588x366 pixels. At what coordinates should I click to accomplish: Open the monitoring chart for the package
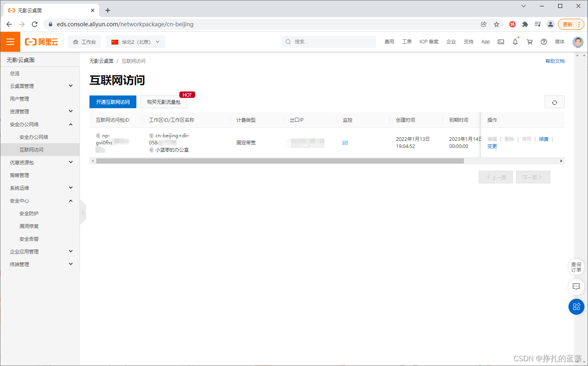pyautogui.click(x=345, y=142)
